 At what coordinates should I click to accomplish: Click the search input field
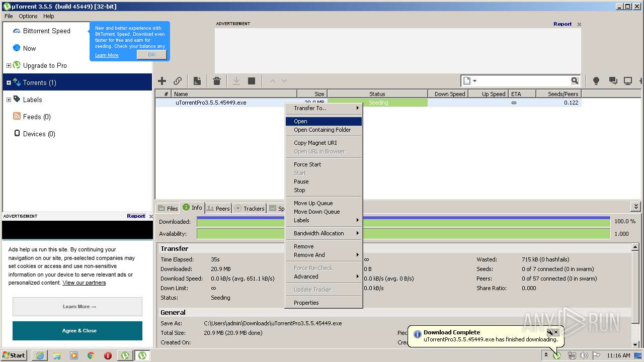coord(523,81)
